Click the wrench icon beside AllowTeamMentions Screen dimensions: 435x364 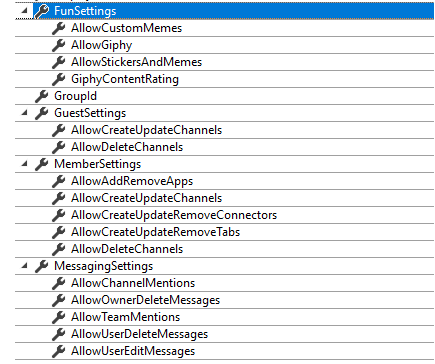coord(59,317)
